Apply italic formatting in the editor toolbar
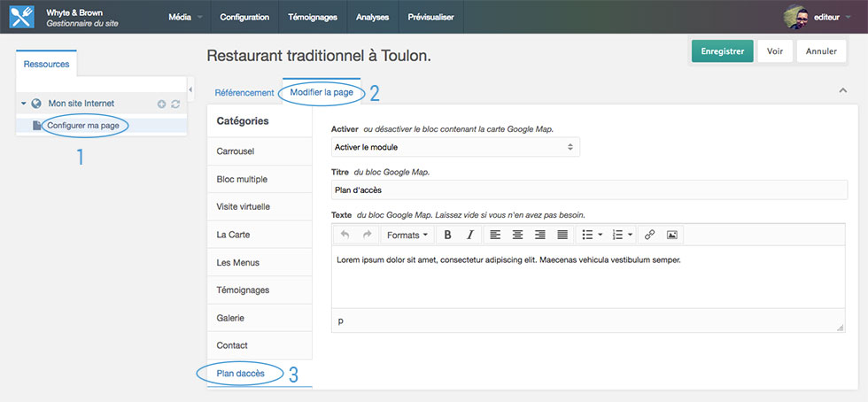 click(470, 235)
